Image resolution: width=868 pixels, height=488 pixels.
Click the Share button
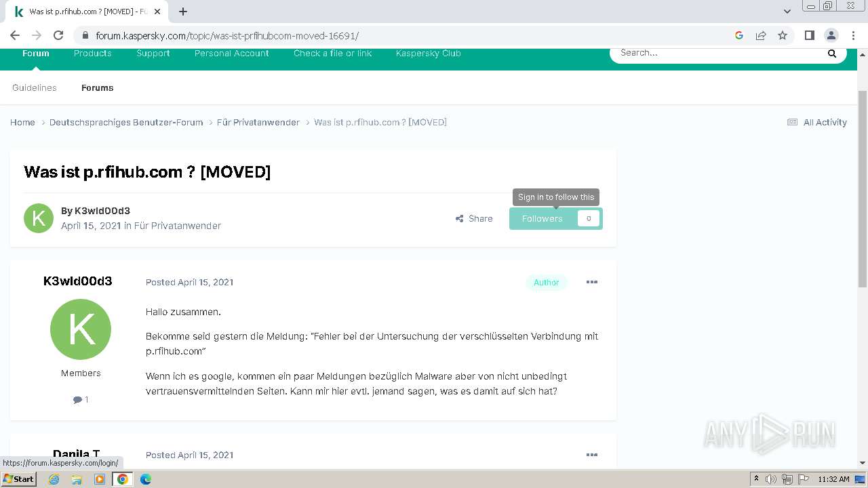click(x=475, y=218)
